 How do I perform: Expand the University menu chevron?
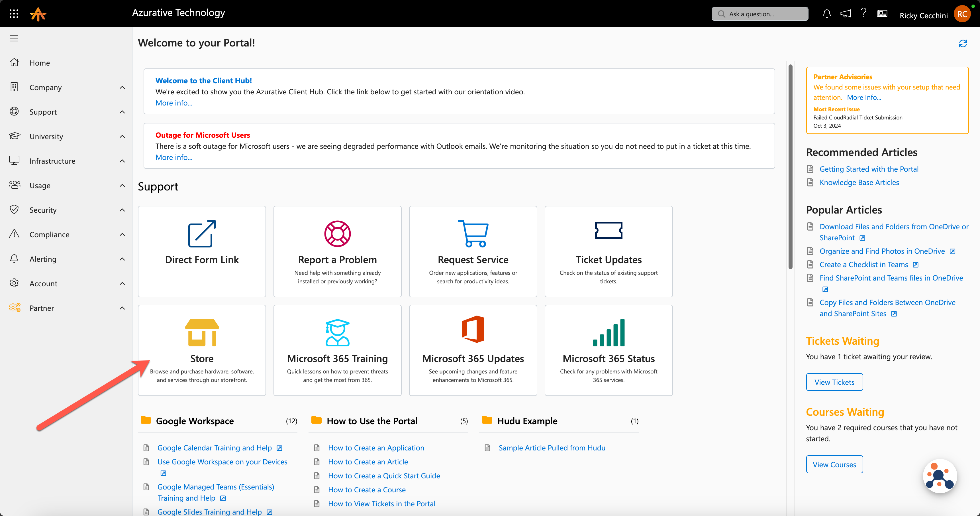click(x=122, y=136)
